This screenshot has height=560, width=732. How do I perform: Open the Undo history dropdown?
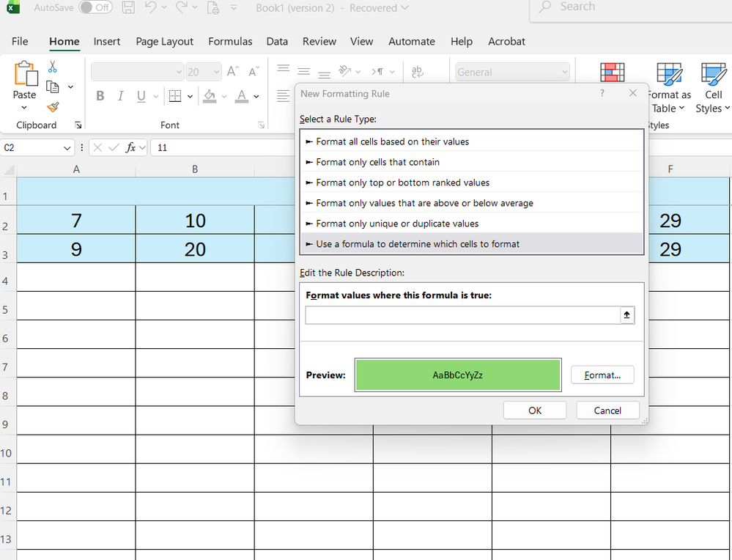[164, 7]
